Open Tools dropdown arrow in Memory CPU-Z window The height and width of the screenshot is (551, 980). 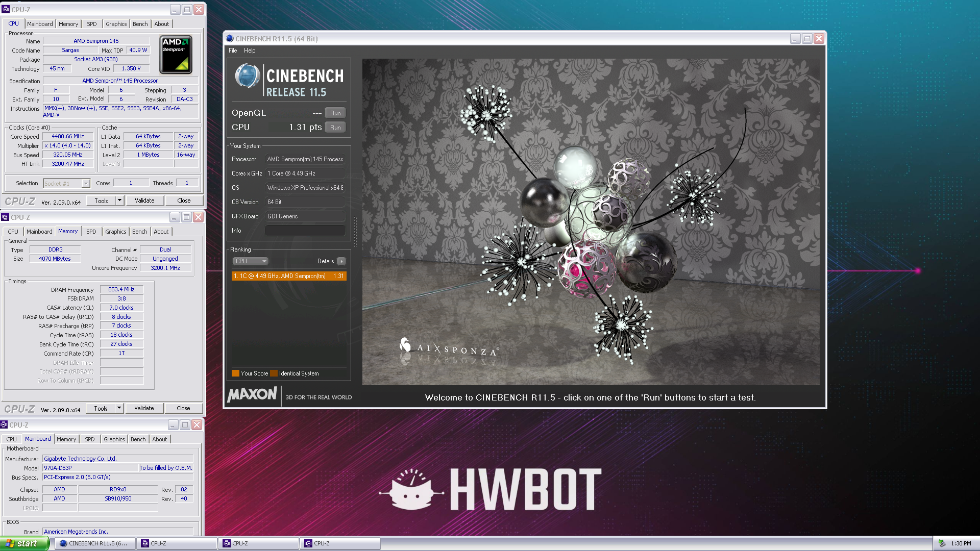[119, 408]
